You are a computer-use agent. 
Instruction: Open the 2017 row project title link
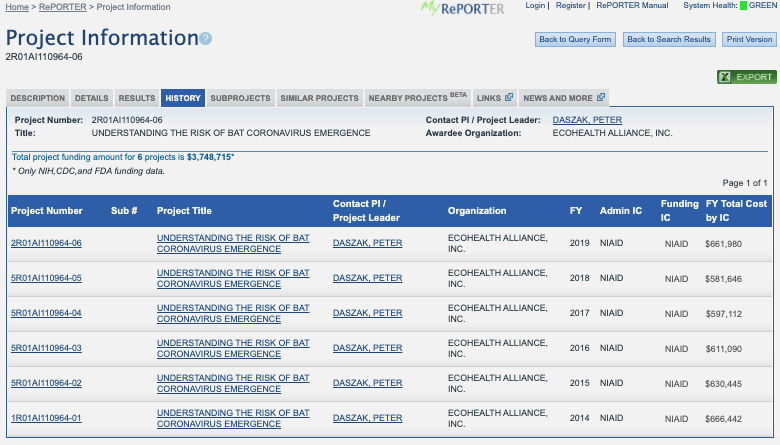[233, 313]
